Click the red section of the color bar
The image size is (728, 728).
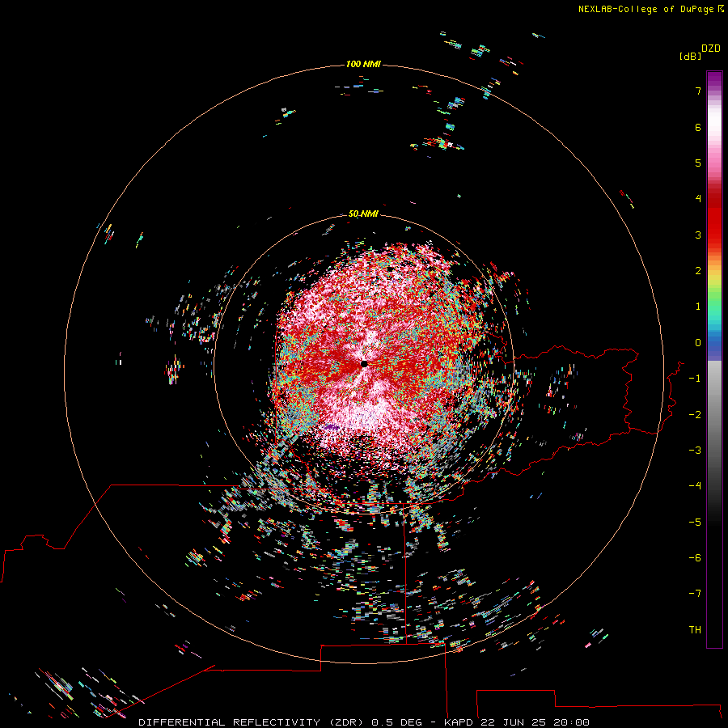coord(714,218)
